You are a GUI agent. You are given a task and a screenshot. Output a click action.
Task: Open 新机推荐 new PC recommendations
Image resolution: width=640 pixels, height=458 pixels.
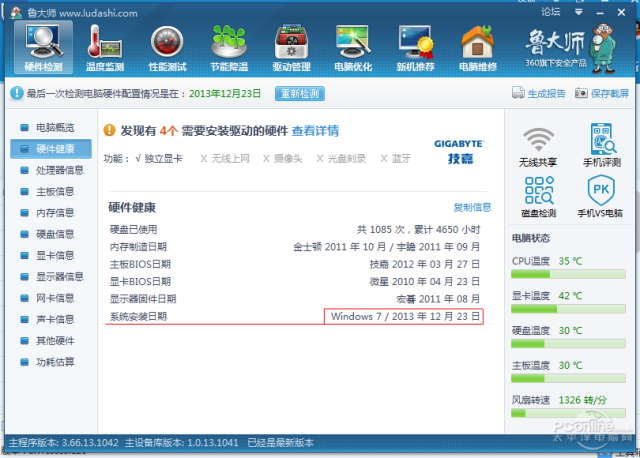pos(416,47)
